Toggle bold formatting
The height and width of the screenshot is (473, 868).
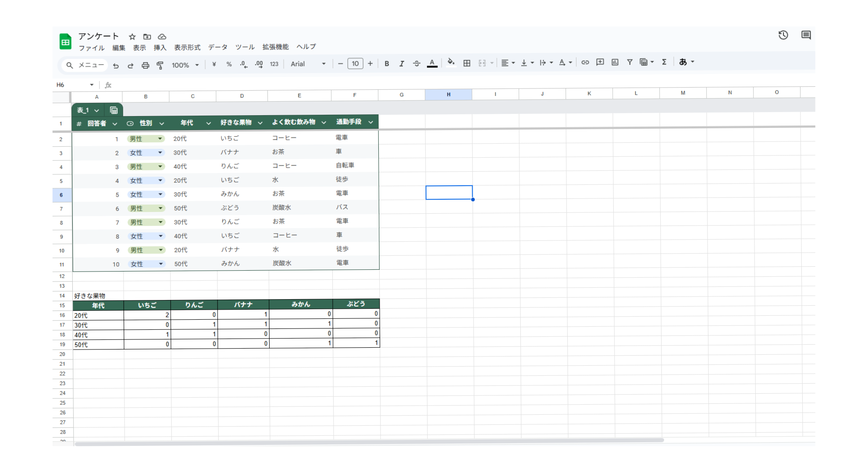(x=387, y=64)
